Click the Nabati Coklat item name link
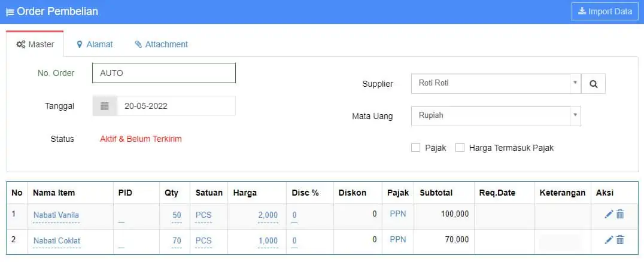The image size is (644, 262). click(56, 240)
